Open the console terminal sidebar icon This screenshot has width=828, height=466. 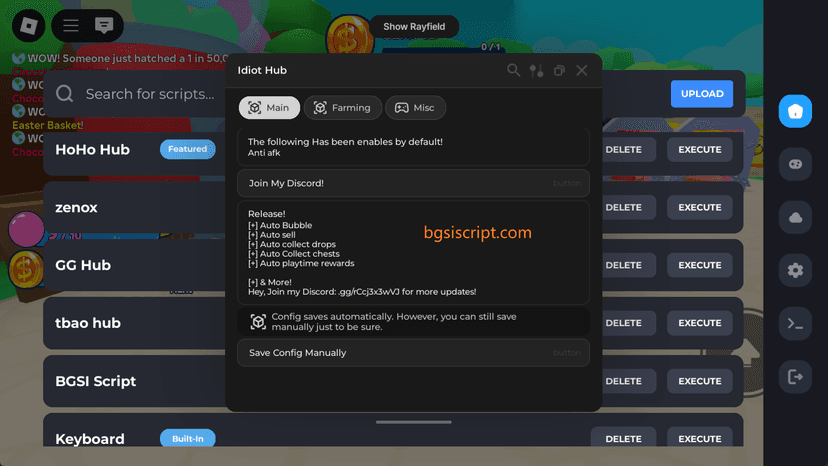coord(795,323)
